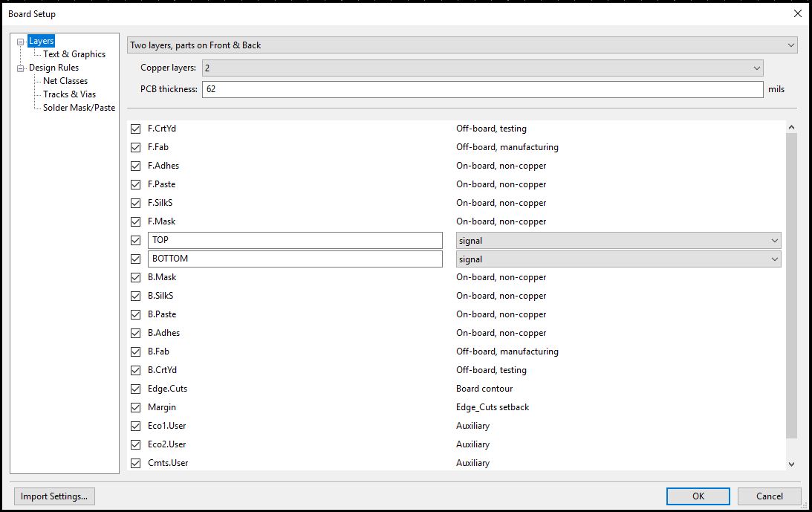Open the Net Classes settings page
Image resolution: width=812 pixels, height=512 pixels.
pos(65,81)
